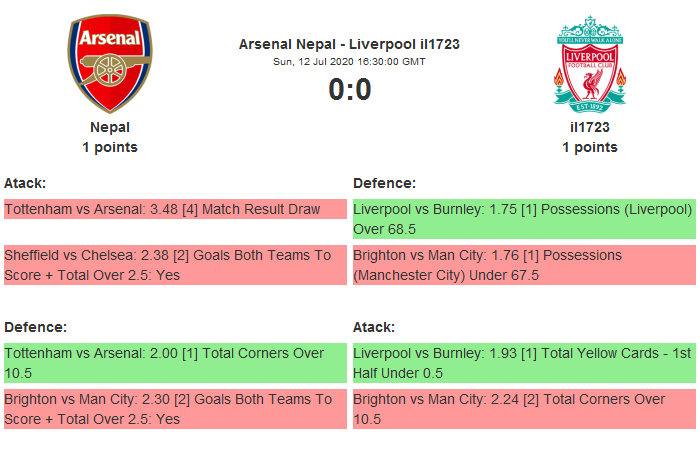Select Liverpool vs Burnley Total Yellow Cards bet
This screenshot has height=460, width=700.
click(x=523, y=363)
